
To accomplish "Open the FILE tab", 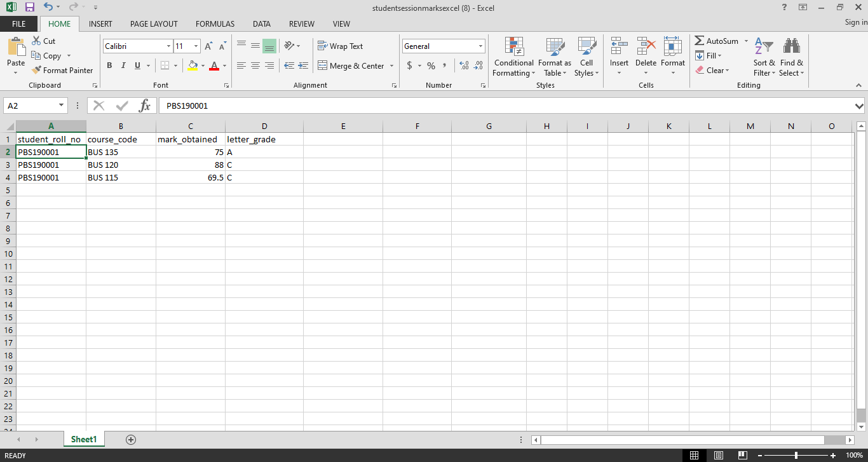I will [x=19, y=24].
